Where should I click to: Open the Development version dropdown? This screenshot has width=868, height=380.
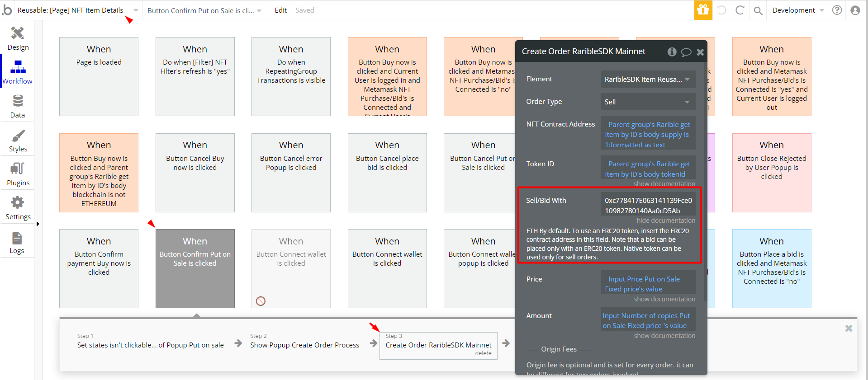798,10
